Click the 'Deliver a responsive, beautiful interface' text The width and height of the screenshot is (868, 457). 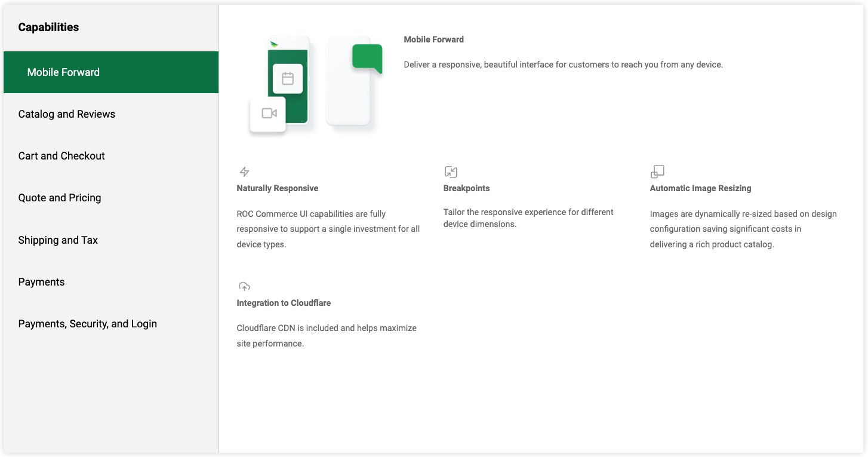pos(563,65)
